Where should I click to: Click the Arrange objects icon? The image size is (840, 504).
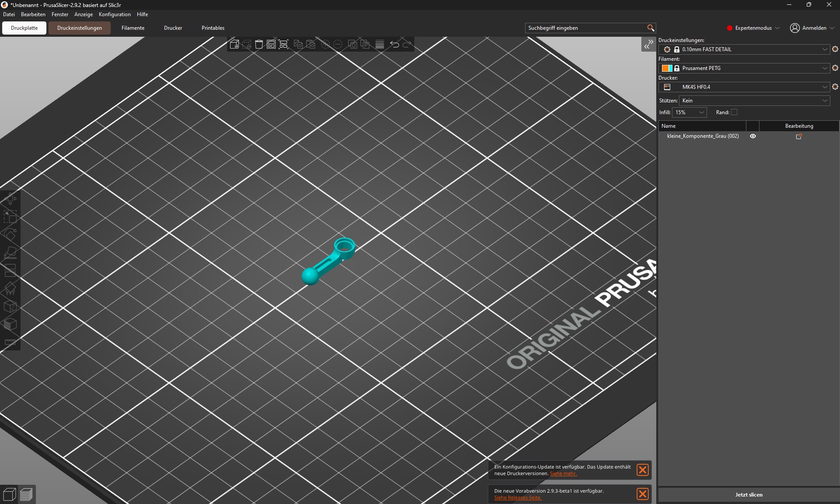point(271,44)
